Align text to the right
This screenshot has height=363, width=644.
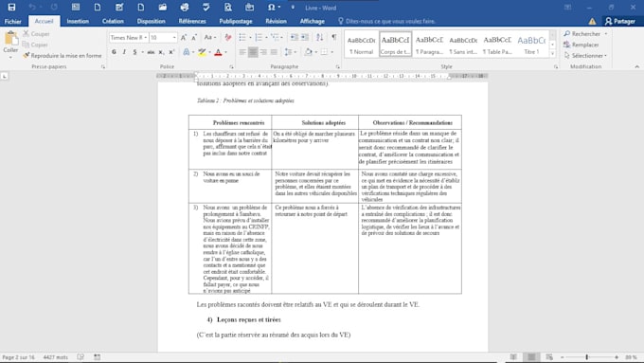[263, 52]
